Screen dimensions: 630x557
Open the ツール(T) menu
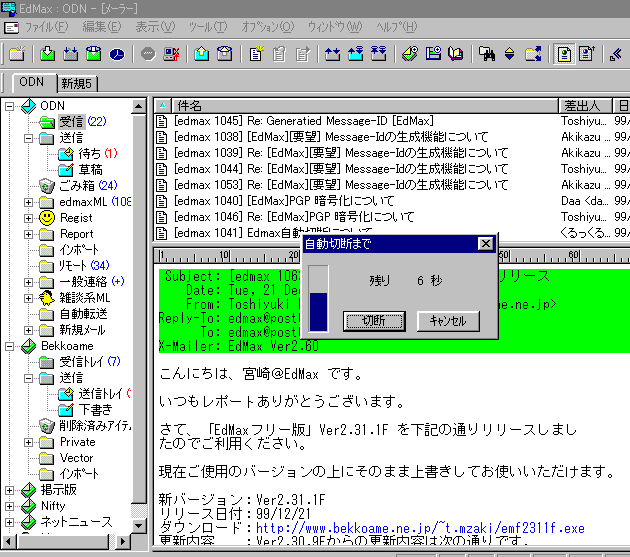coord(208,27)
